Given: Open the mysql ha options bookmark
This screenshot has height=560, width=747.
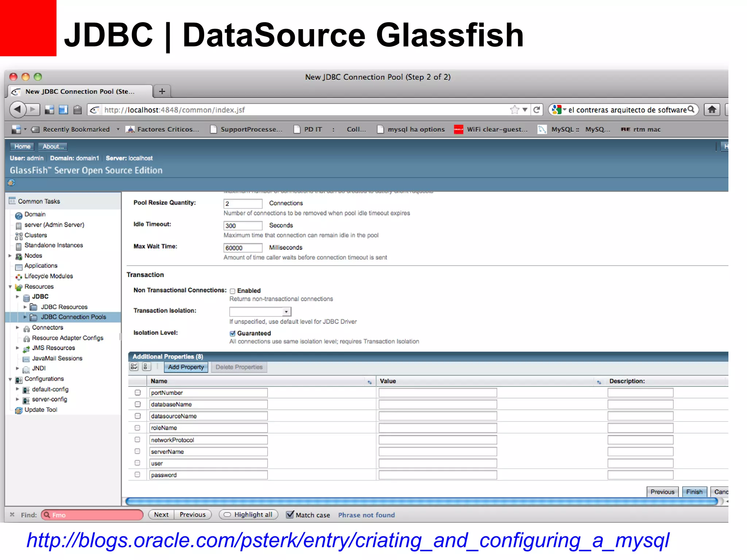Looking at the screenshot, I should (411, 129).
